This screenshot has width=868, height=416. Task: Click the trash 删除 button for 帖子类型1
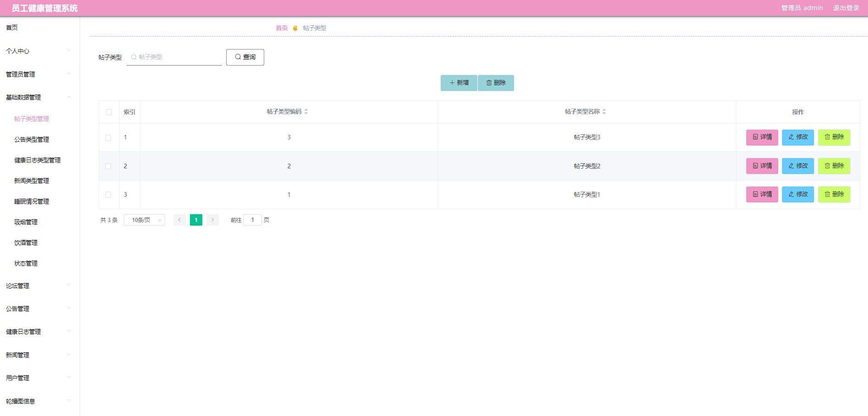pyautogui.click(x=834, y=194)
